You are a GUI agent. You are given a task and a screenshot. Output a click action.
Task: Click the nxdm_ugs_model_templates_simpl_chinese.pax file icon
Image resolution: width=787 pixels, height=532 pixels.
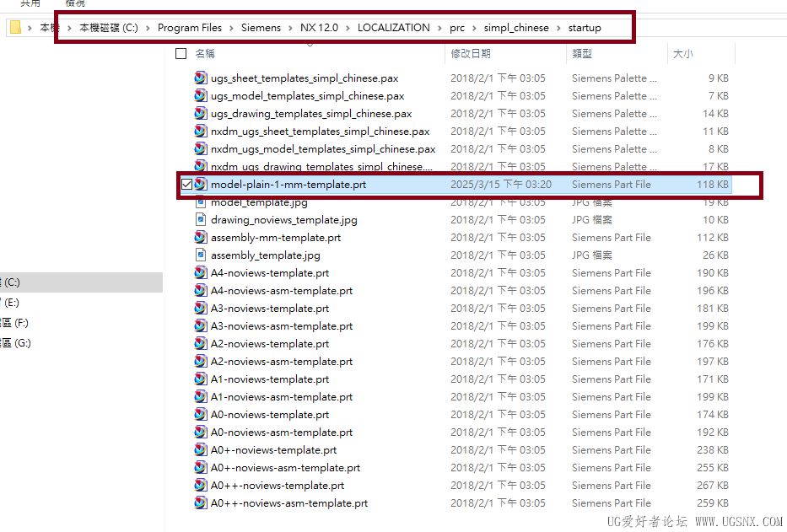pyautogui.click(x=200, y=148)
